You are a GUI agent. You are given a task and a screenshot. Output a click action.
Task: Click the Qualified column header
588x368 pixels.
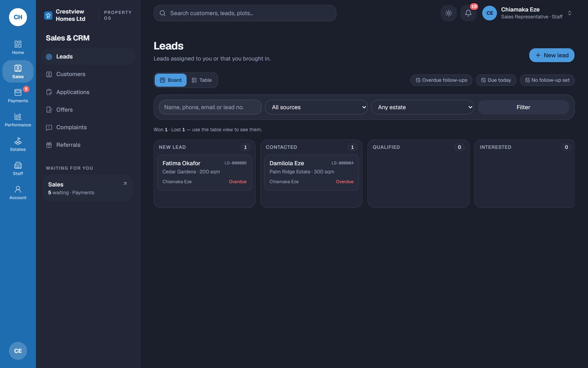(x=386, y=147)
